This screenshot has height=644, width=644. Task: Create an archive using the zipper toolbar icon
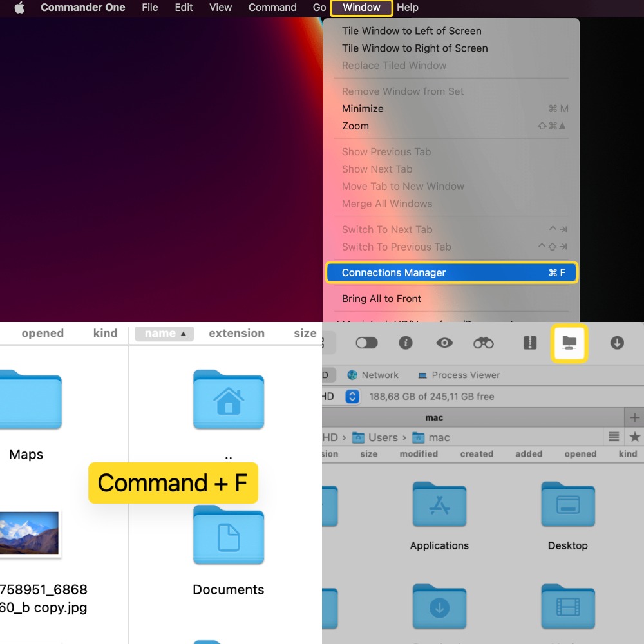click(529, 343)
